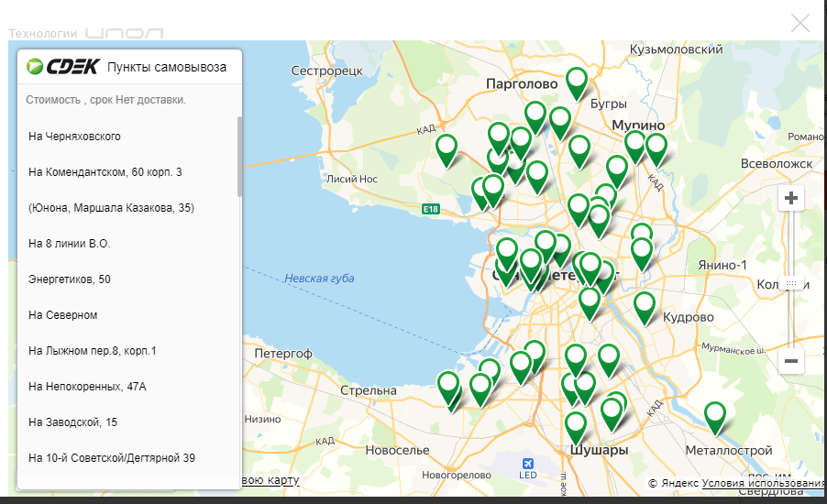Select Юнона, Маршала Казакова, 35 pickup point
The width and height of the screenshot is (827, 504).
111,208
